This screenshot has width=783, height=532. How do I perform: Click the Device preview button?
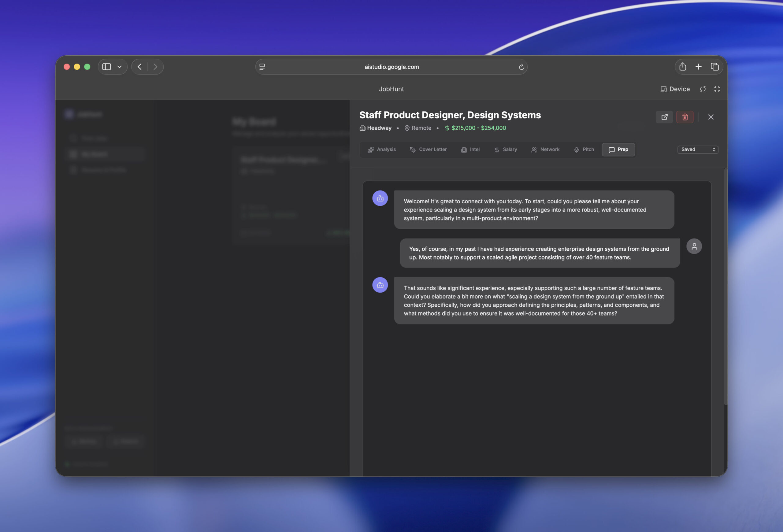(x=675, y=89)
